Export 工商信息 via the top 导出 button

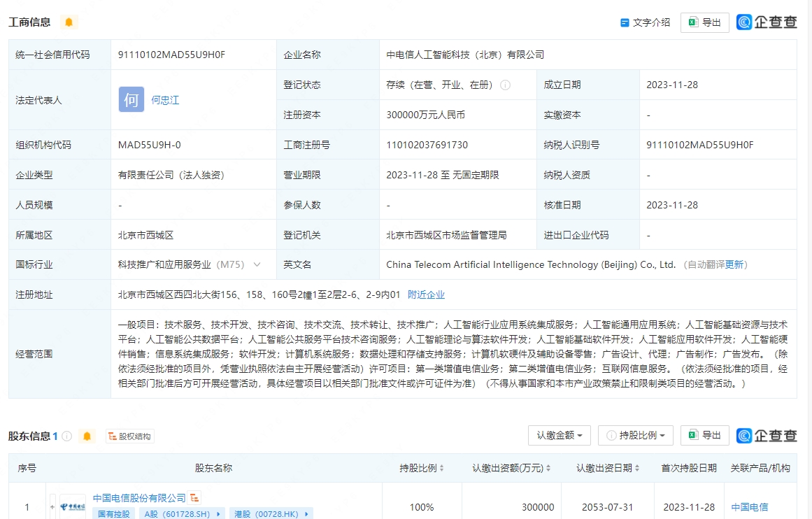(x=705, y=22)
